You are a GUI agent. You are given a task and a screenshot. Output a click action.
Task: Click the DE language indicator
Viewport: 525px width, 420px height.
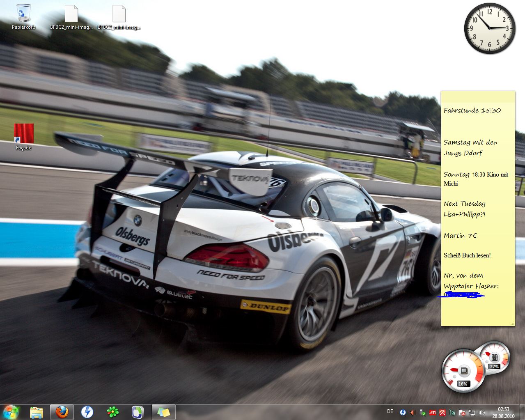[390, 411]
